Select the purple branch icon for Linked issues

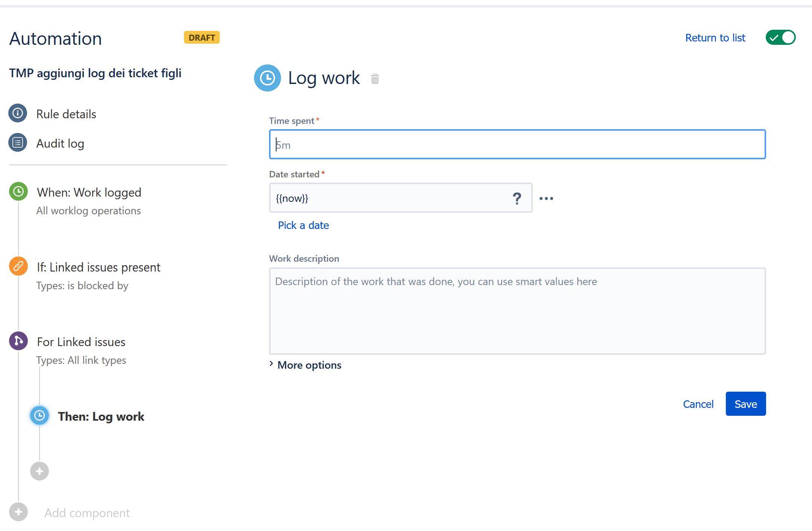click(18, 341)
